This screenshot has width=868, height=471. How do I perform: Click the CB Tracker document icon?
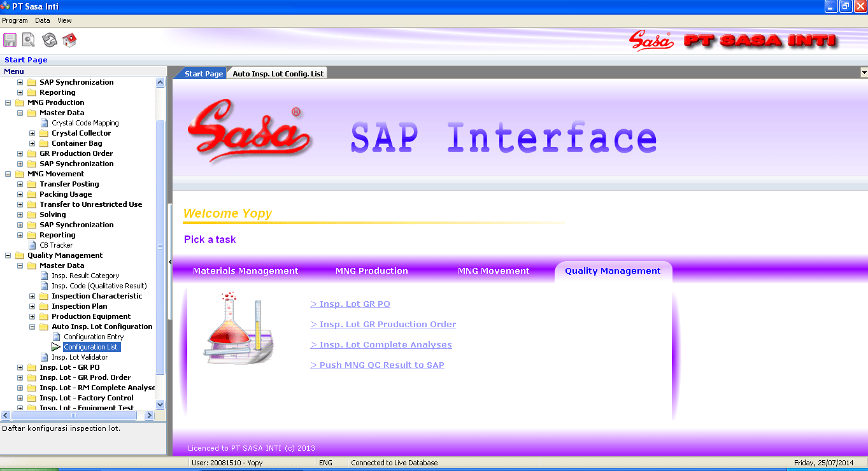pos(32,245)
